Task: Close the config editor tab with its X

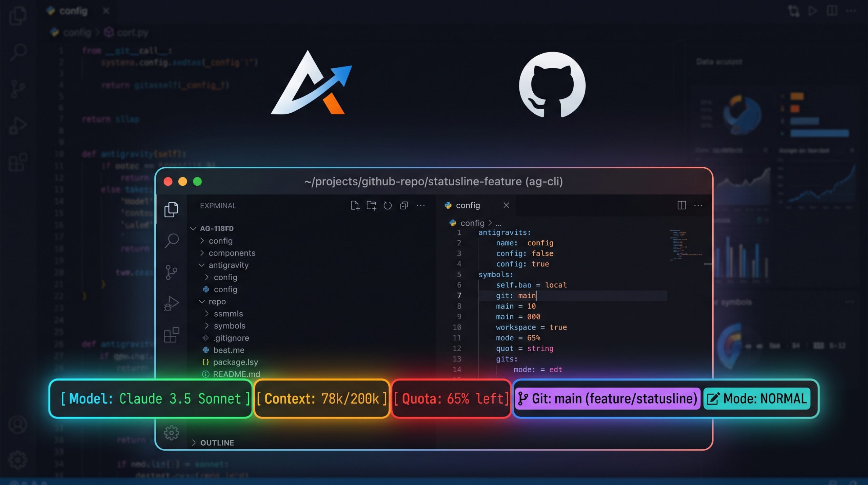Action: 506,205
